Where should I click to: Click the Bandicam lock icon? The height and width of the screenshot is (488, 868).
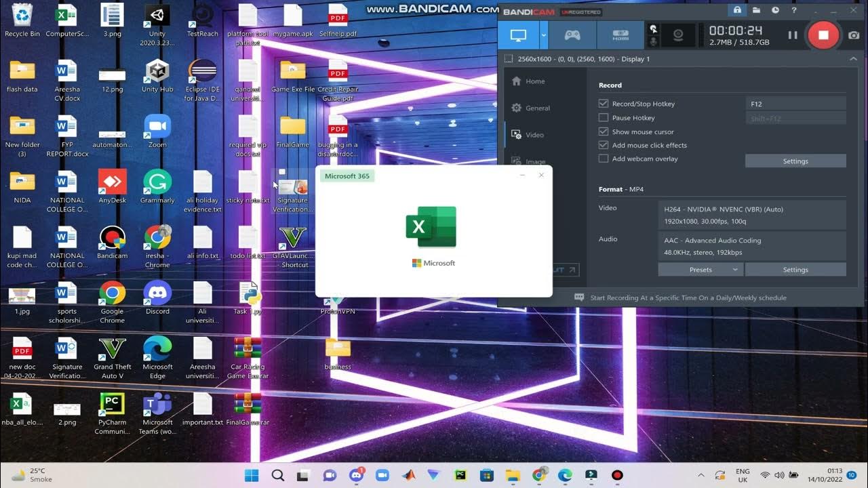coord(737,11)
